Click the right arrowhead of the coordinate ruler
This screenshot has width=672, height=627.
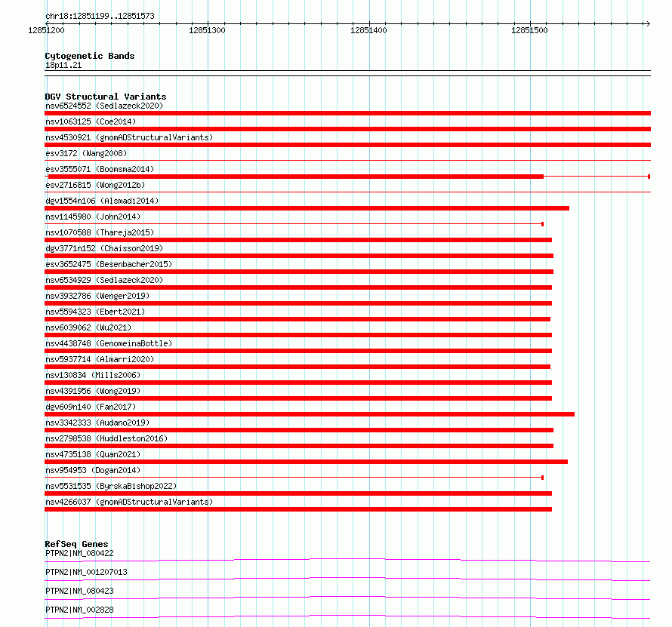point(648,23)
